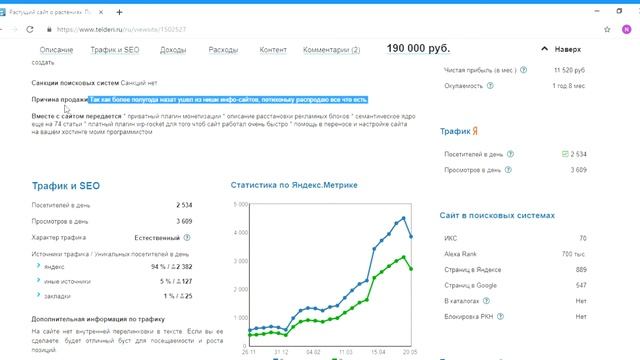Click the Сайт в поисковых системах heading
The height and width of the screenshot is (360, 640).
click(x=497, y=216)
